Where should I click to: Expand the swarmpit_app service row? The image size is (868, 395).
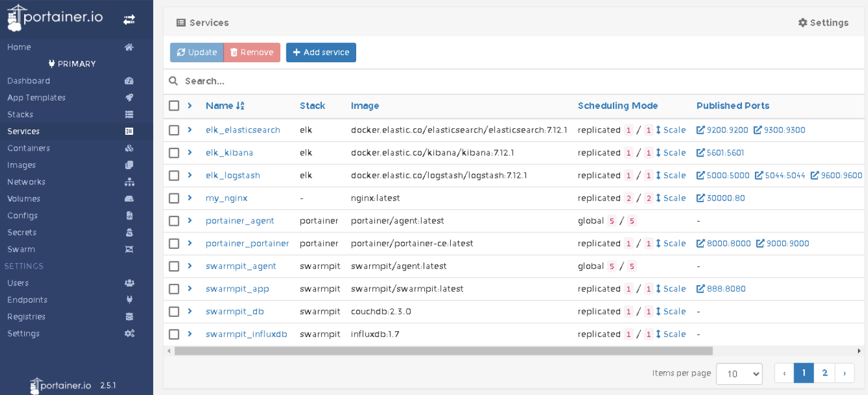point(190,289)
